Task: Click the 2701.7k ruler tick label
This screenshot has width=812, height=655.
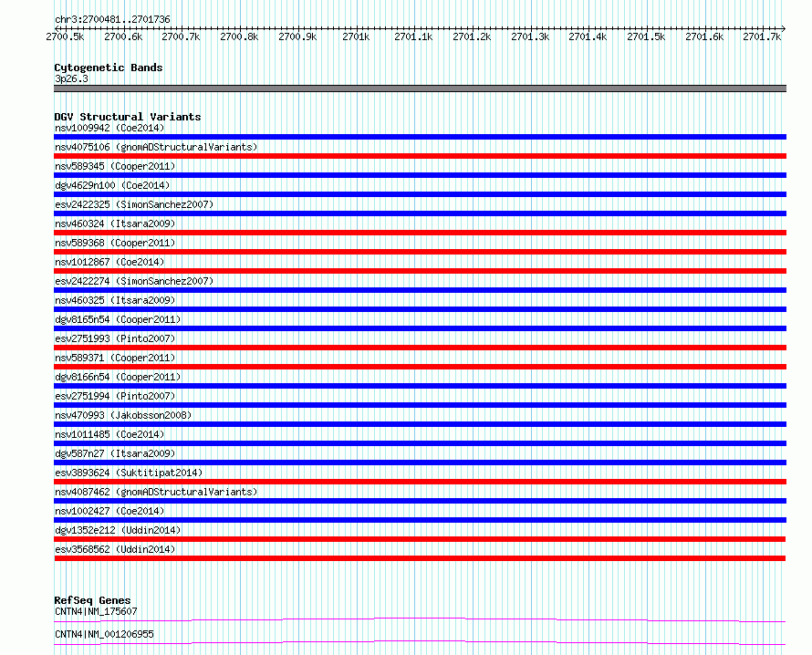Action: 762,36
